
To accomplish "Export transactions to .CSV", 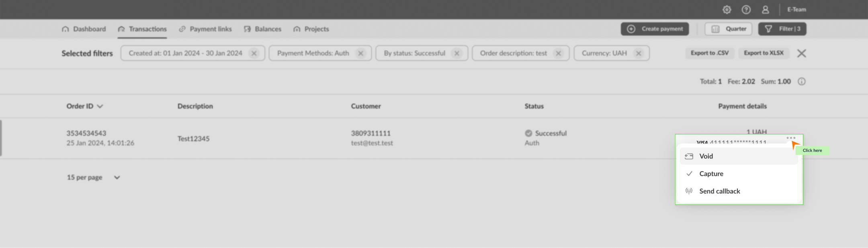I will tap(709, 53).
